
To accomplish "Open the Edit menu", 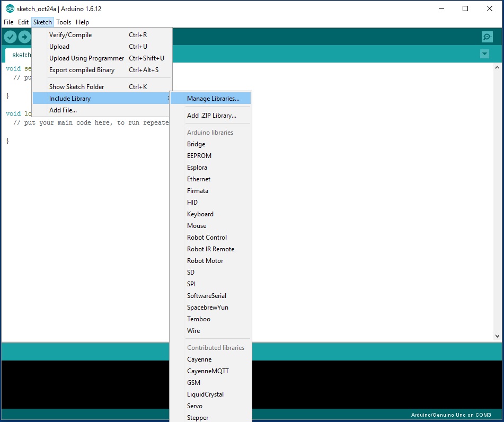I will click(x=23, y=22).
